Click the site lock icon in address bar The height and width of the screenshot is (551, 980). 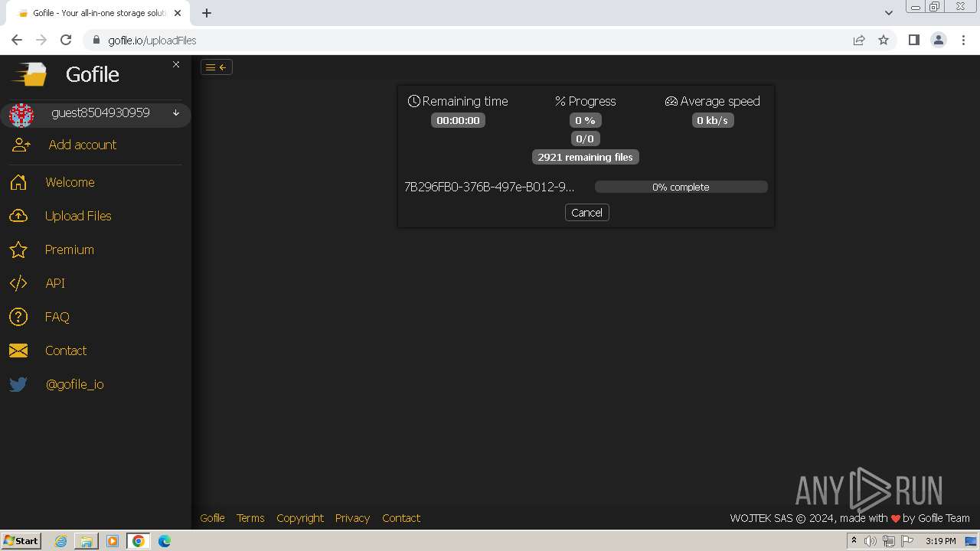pos(96,41)
